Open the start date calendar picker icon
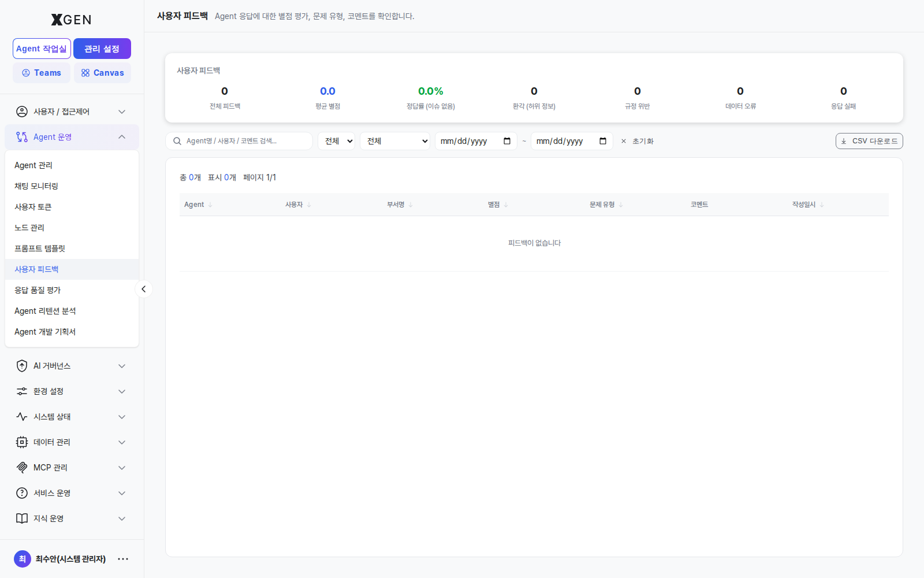The height and width of the screenshot is (578, 924). coord(507,141)
